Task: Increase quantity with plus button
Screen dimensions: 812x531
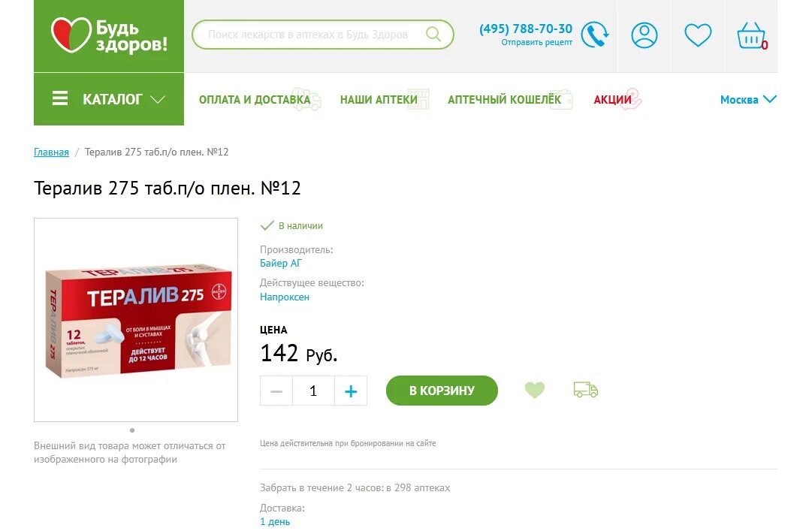Action: tap(351, 391)
